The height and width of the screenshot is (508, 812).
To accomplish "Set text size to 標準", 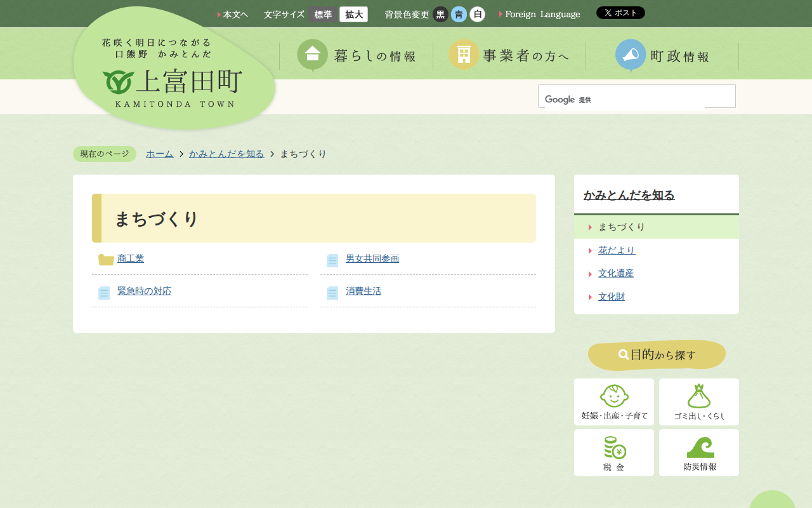I will pos(323,15).
